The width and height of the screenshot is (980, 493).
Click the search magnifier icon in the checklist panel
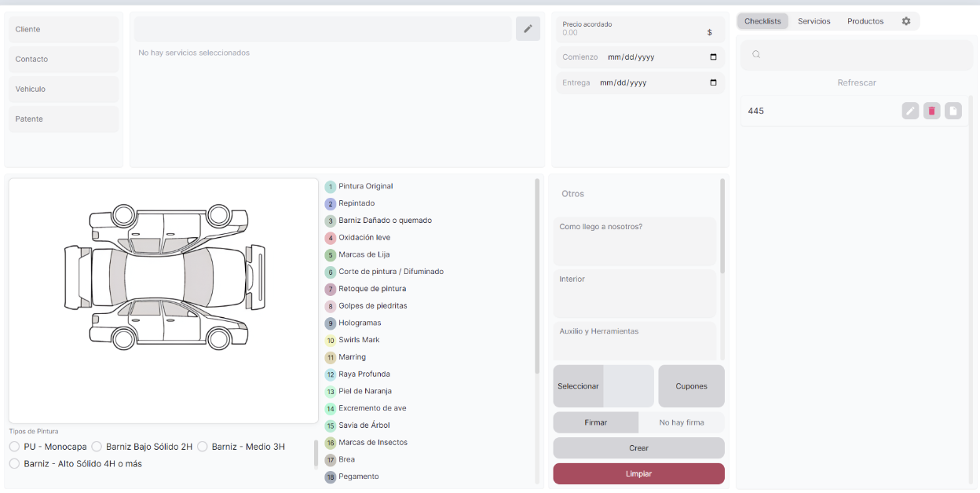756,55
